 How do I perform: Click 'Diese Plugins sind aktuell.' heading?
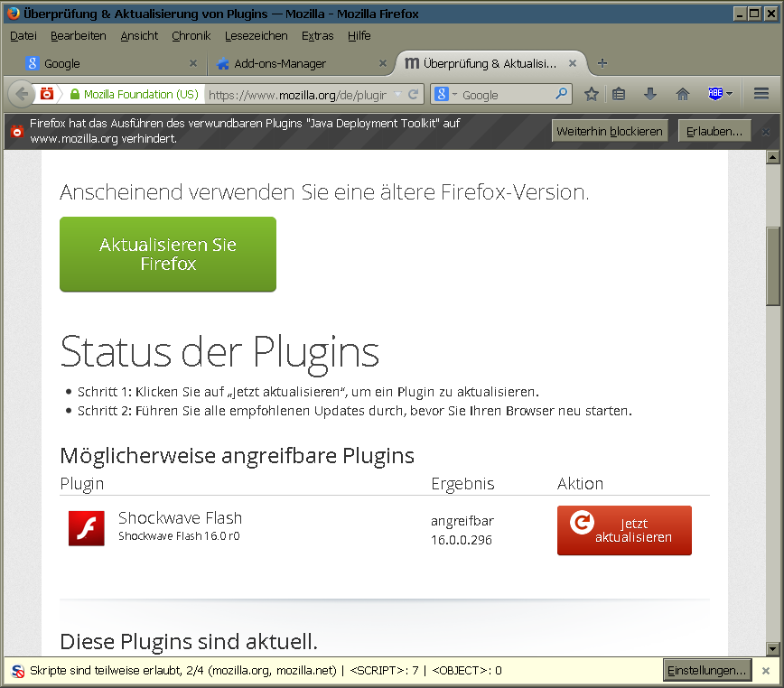pos(189,642)
